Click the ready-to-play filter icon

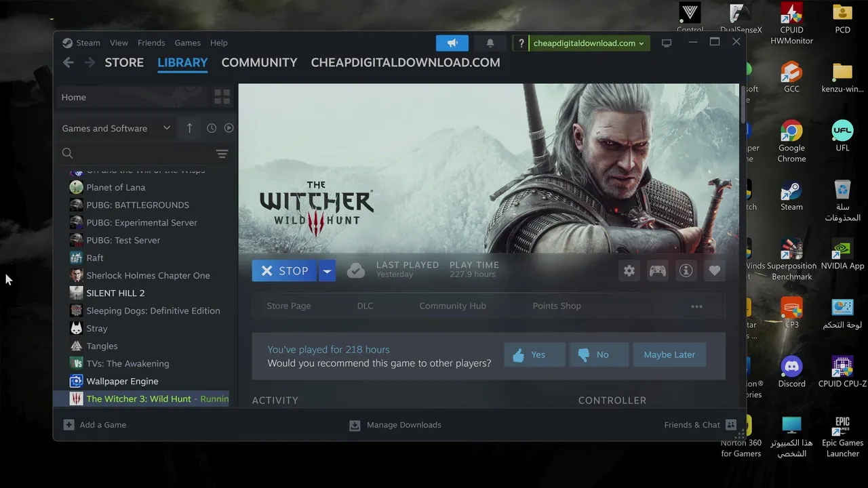click(x=229, y=128)
